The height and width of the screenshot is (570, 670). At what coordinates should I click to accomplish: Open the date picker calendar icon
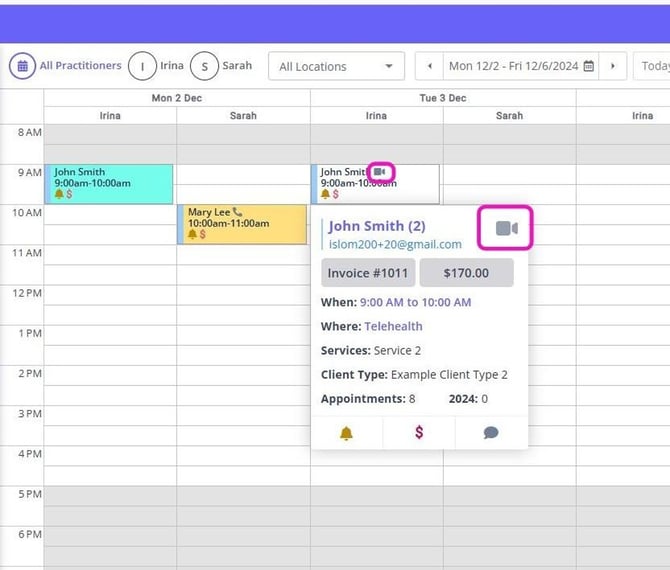(589, 66)
